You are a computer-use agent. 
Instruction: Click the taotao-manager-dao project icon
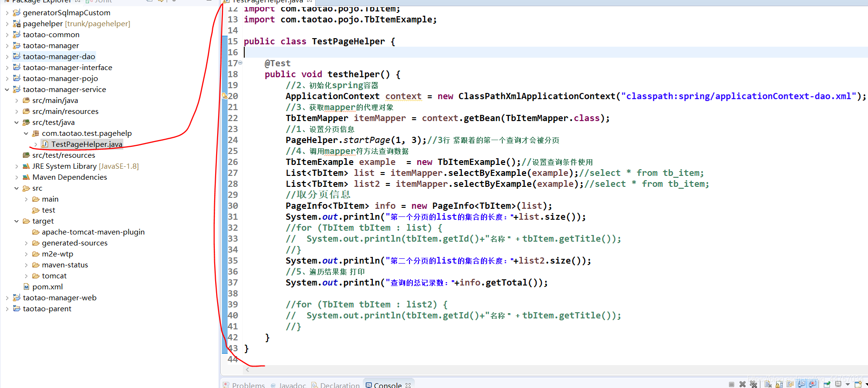[x=17, y=57]
